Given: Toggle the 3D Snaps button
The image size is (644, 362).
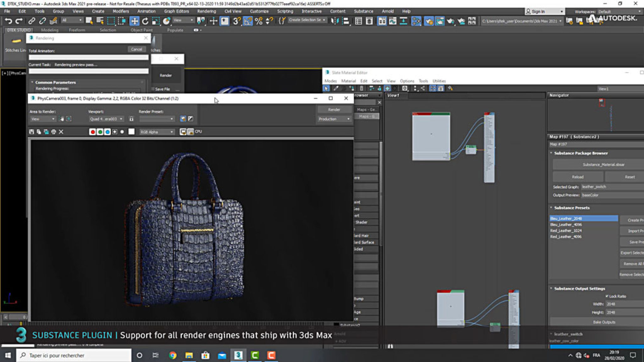Looking at the screenshot, I should [x=237, y=21].
